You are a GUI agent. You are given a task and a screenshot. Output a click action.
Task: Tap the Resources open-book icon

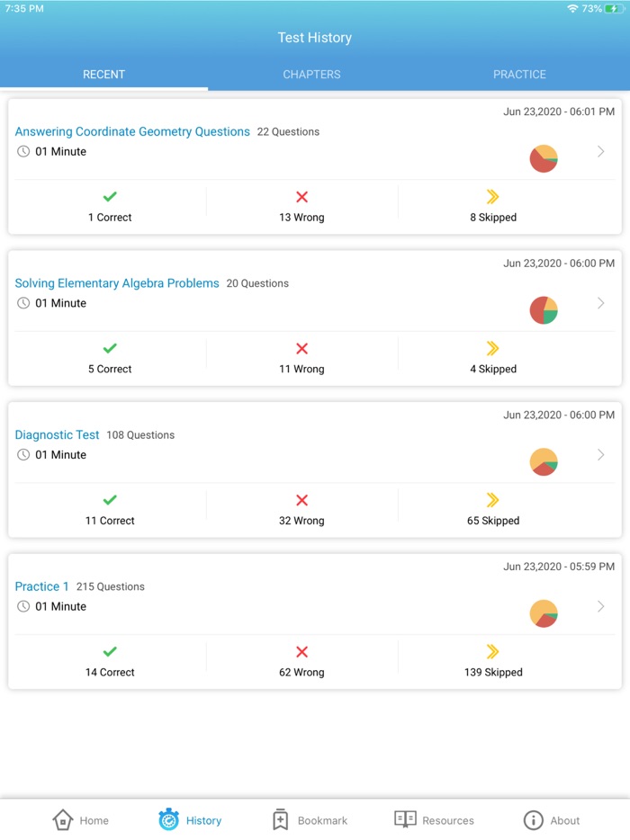click(405, 819)
